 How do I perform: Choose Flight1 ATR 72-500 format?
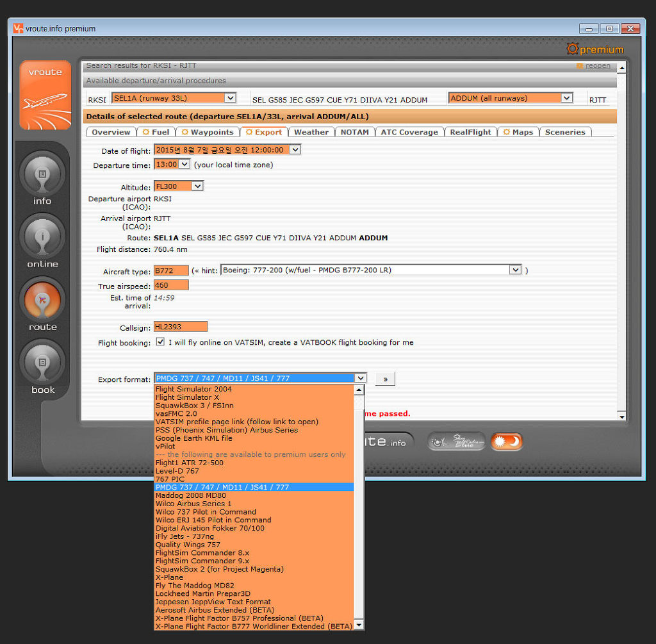click(x=254, y=463)
